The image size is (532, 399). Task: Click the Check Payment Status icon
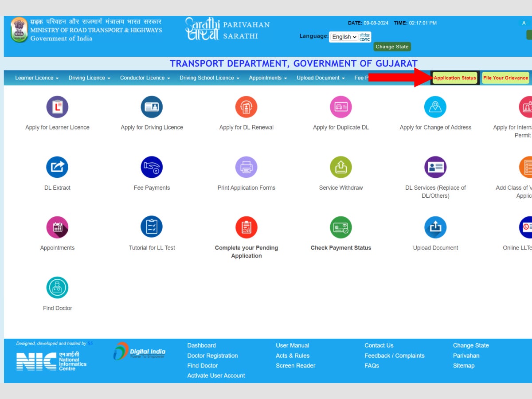tap(340, 227)
